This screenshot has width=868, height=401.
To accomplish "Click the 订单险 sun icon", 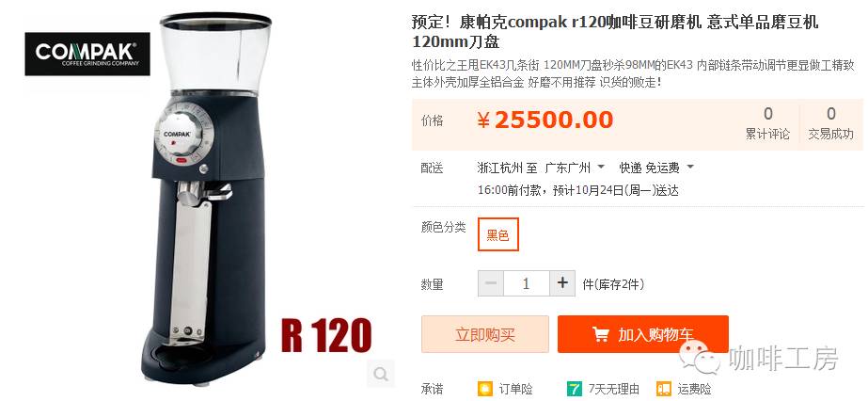I will 485,388.
